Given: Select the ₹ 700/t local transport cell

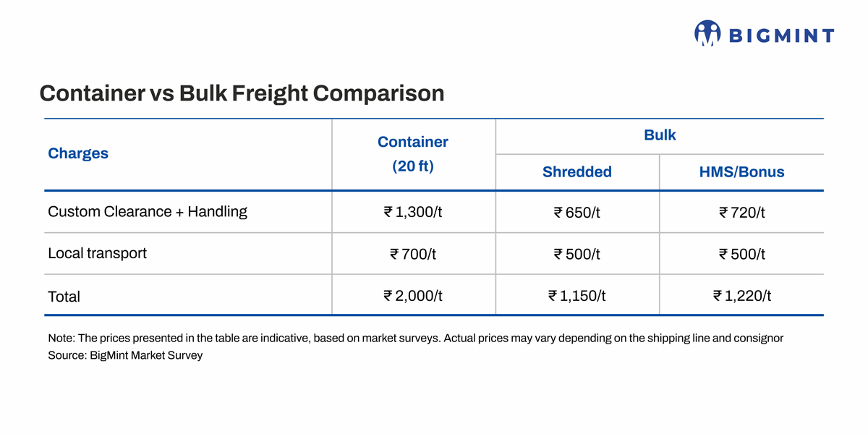Looking at the screenshot, I should (413, 254).
